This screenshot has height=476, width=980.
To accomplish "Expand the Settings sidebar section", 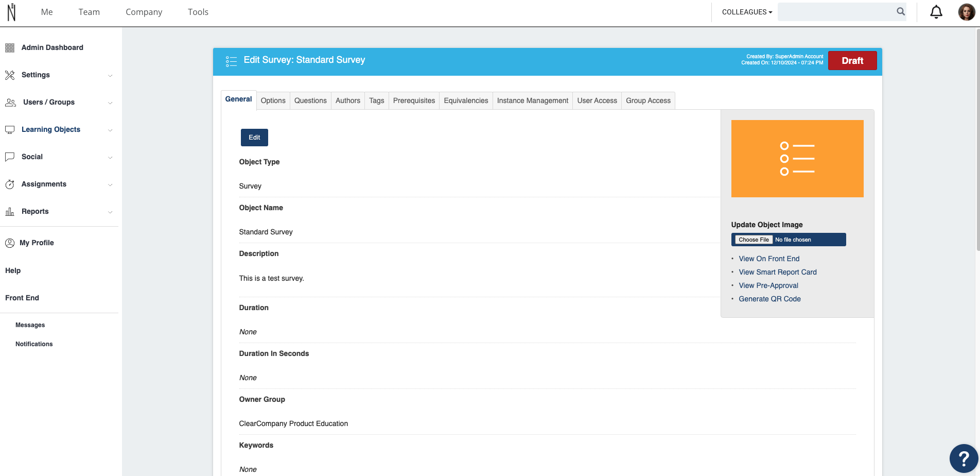I will pyautogui.click(x=110, y=76).
